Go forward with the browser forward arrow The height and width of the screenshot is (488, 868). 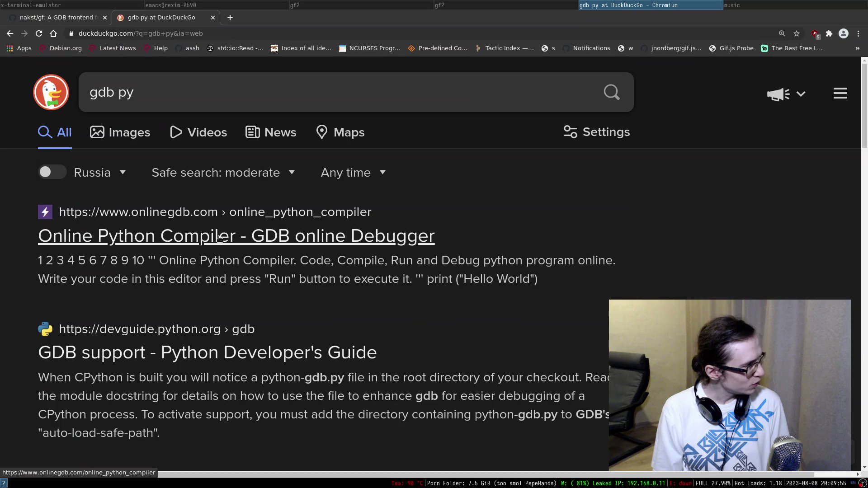coord(24,33)
